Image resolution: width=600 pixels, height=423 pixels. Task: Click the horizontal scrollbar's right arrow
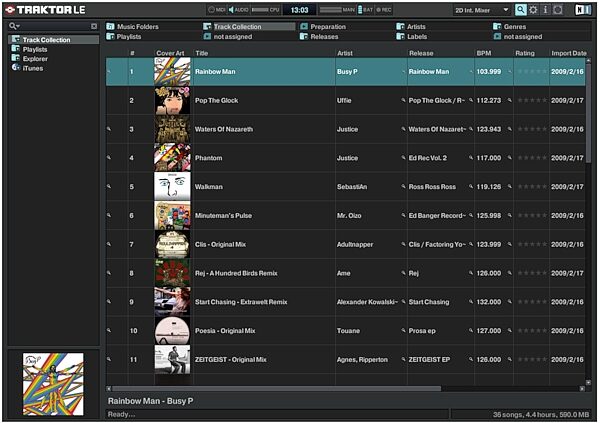[x=582, y=389]
